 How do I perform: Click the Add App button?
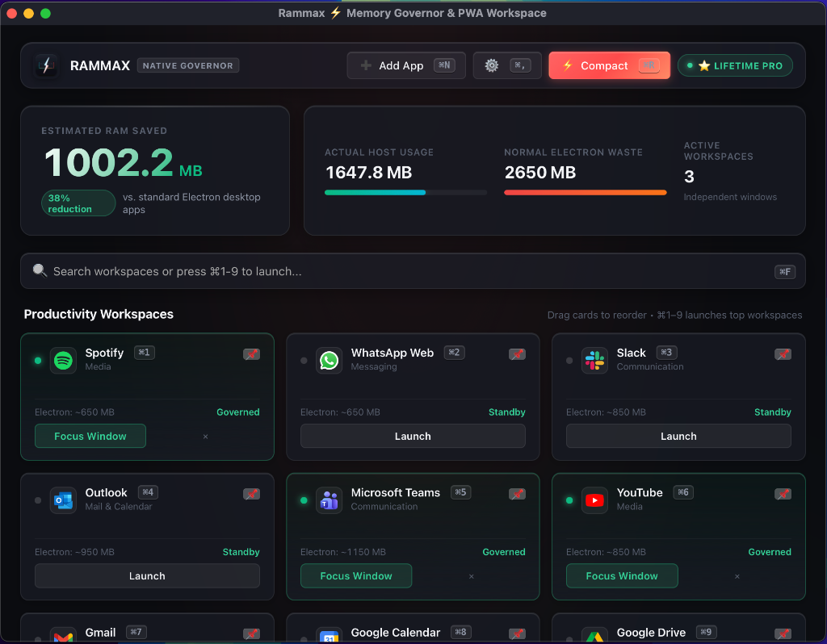(x=406, y=65)
